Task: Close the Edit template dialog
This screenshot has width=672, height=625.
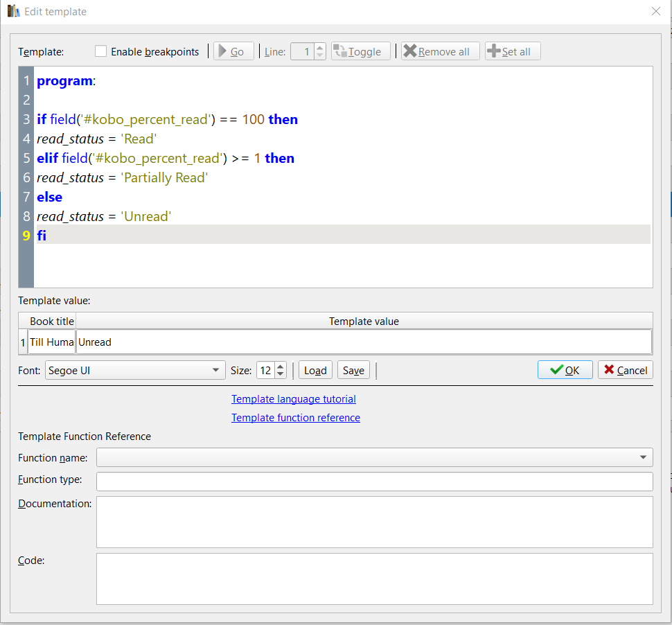Action: click(656, 11)
